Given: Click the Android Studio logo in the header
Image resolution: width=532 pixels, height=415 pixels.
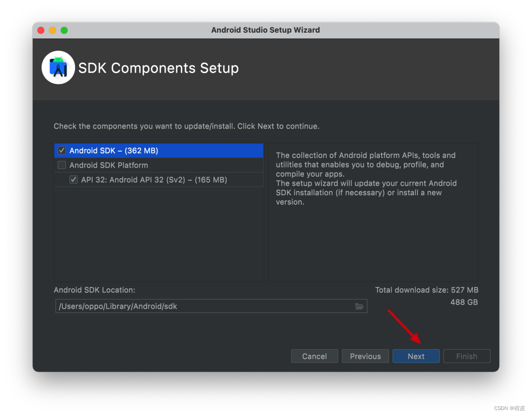Looking at the screenshot, I should click(x=58, y=67).
